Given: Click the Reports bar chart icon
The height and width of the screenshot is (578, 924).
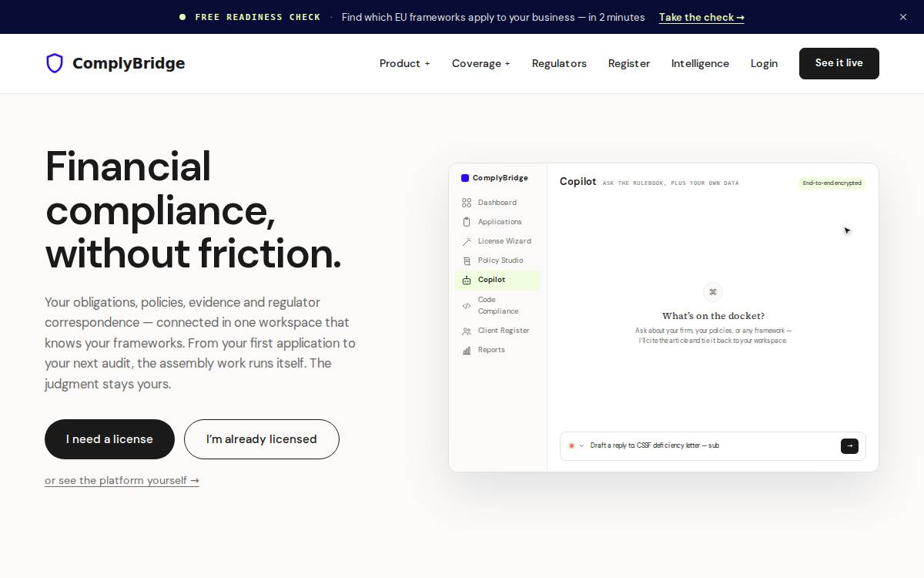Looking at the screenshot, I should (x=467, y=350).
